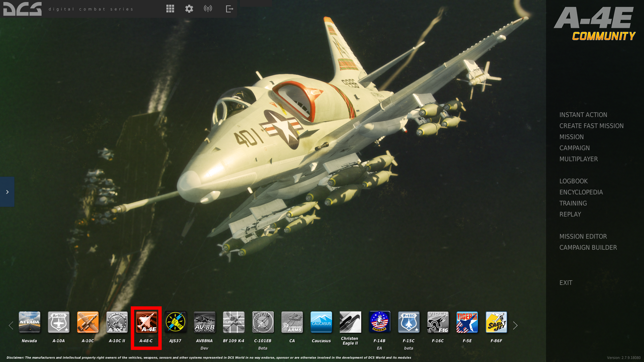The height and width of the screenshot is (362, 644).
Task: Click the 'Version: 2.7.9.18080' text
Action: (624, 358)
